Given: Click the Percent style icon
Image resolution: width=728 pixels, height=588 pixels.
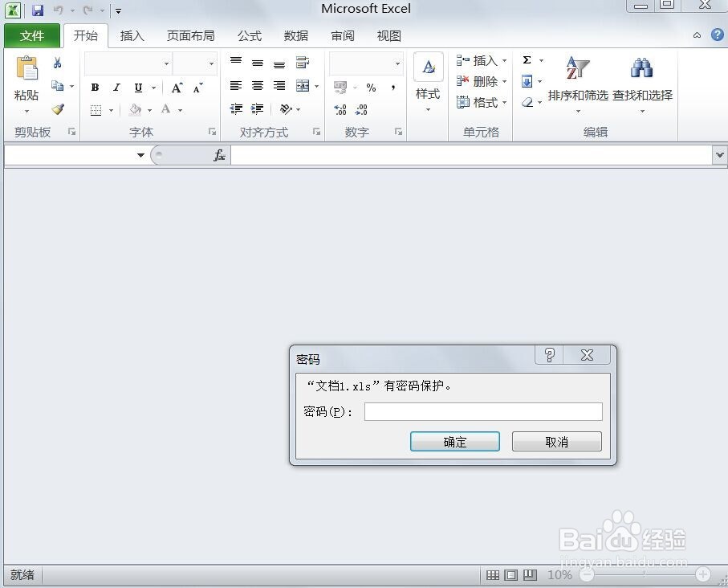Looking at the screenshot, I should pos(372,88).
